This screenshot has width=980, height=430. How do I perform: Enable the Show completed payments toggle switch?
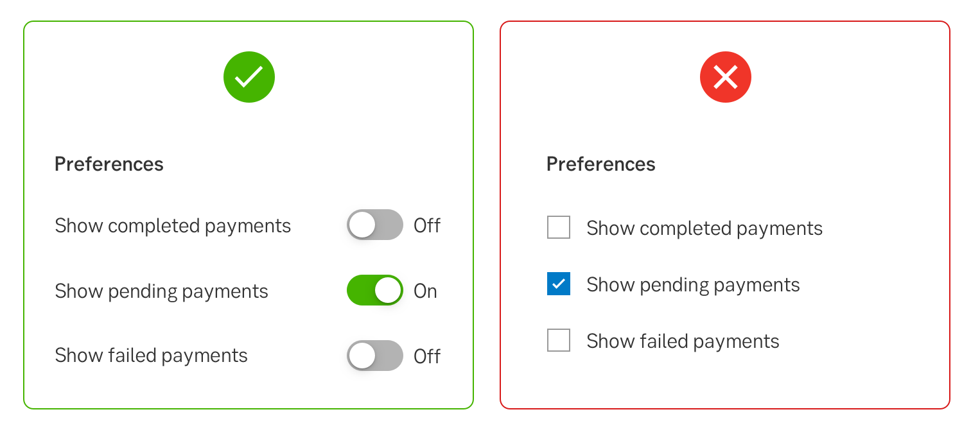coord(374,225)
